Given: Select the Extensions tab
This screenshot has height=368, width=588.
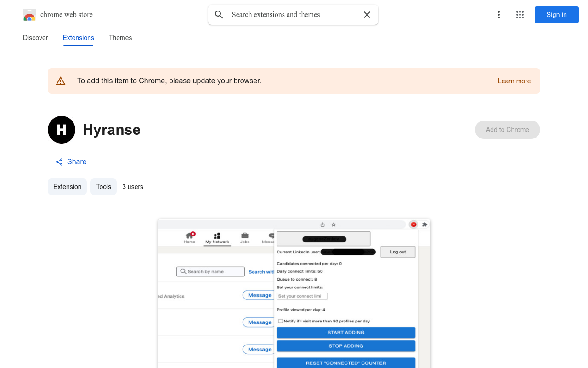Looking at the screenshot, I should click(79, 38).
